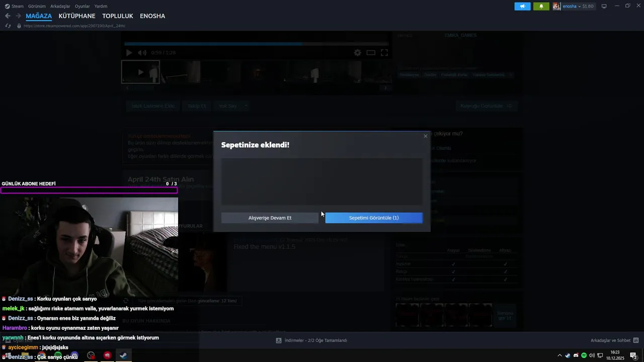Open the İndirmeler downloads status
Image resolution: width=644 pixels, height=362 pixels.
pyautogui.click(x=311, y=340)
